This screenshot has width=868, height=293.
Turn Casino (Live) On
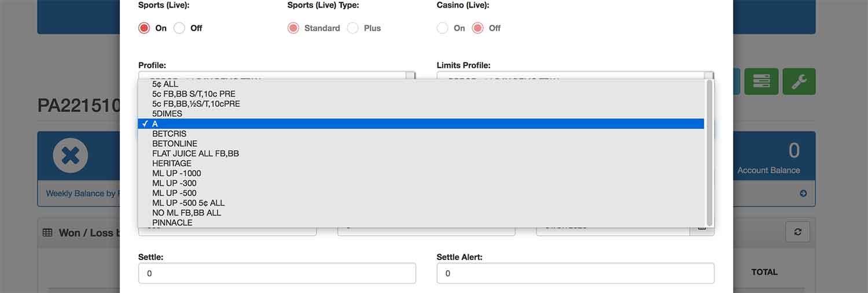click(443, 28)
